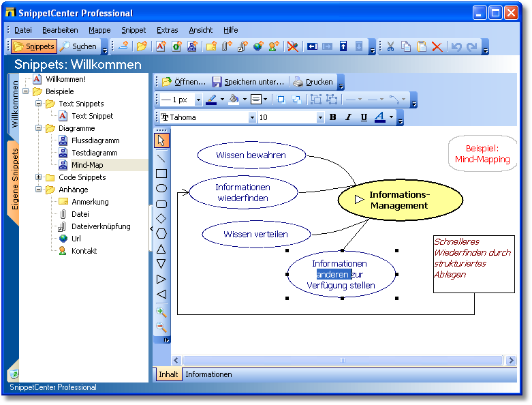
Task: Click the Drucken button
Action: 313,82
